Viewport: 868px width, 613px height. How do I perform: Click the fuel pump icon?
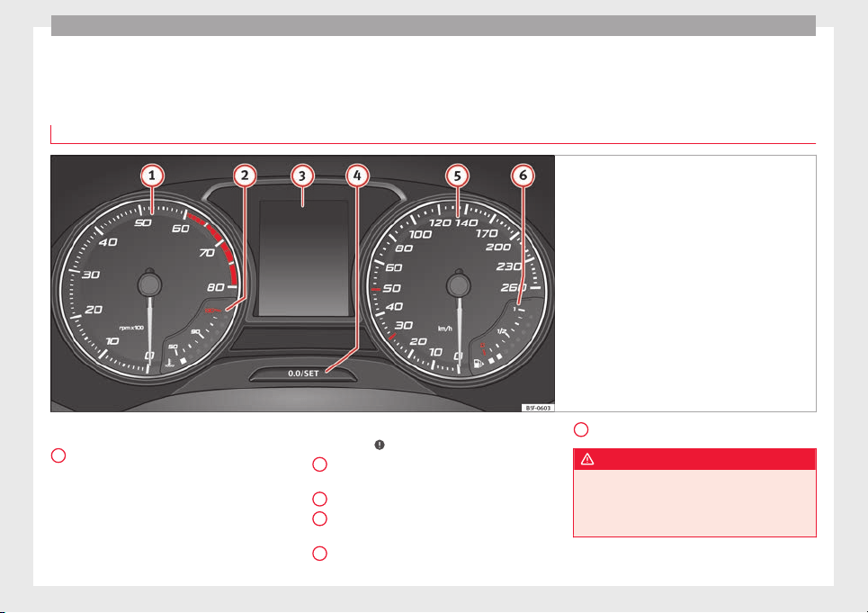click(478, 364)
